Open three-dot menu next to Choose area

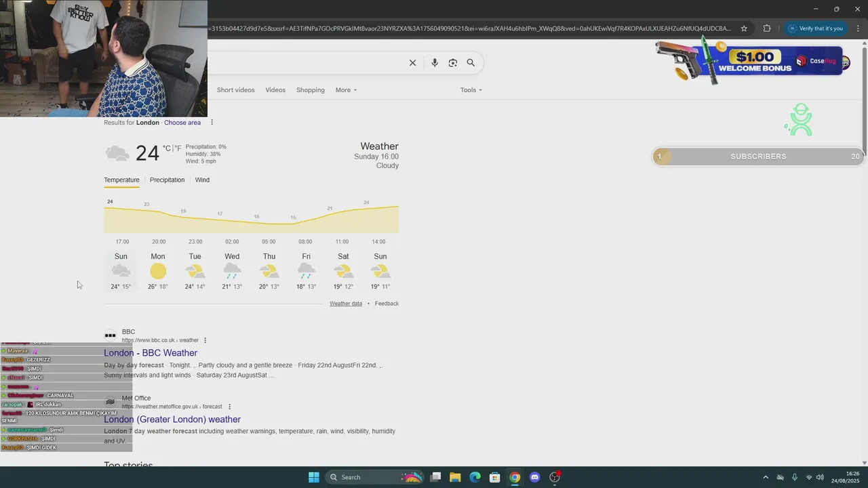pos(212,123)
